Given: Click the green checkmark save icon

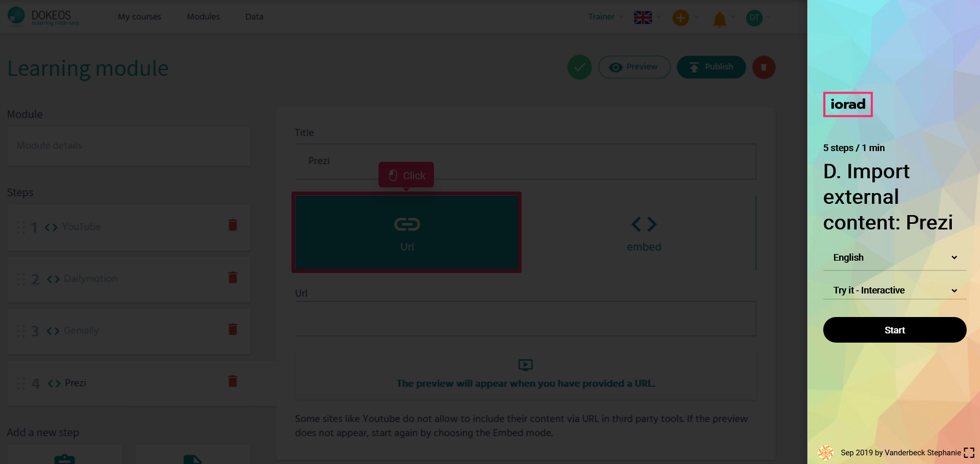Looking at the screenshot, I should tap(579, 67).
